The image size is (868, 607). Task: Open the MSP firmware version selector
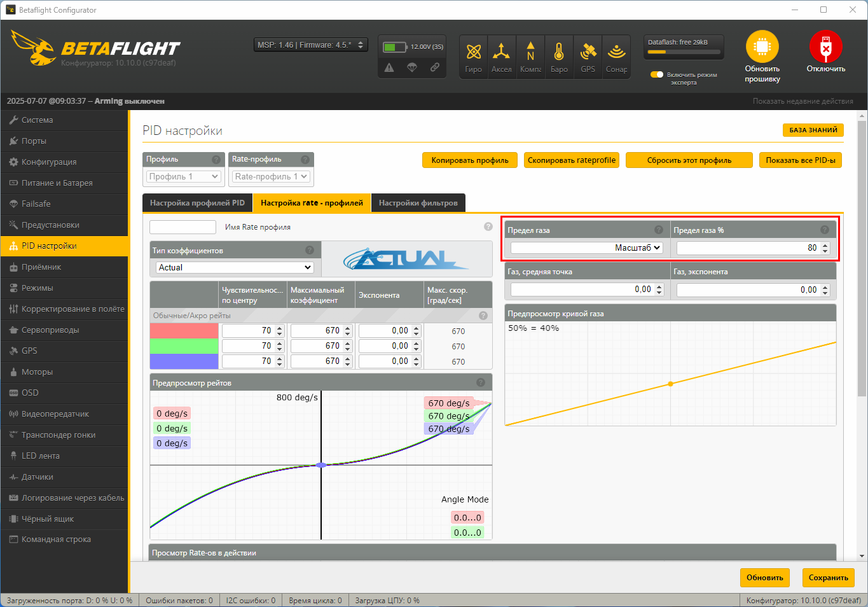pyautogui.click(x=310, y=45)
